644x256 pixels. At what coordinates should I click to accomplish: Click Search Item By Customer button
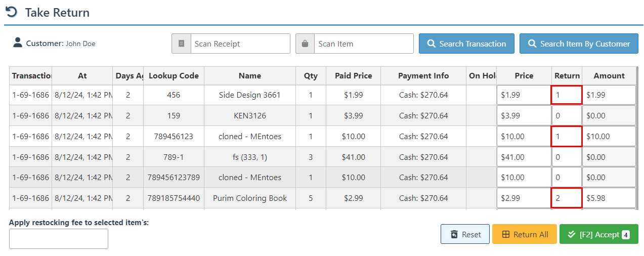[x=579, y=44]
